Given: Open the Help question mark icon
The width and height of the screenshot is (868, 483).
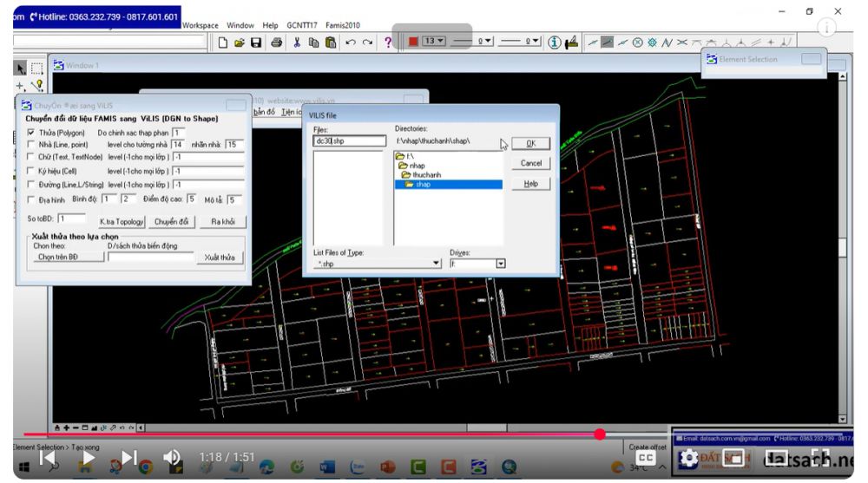Looking at the screenshot, I should [x=388, y=42].
